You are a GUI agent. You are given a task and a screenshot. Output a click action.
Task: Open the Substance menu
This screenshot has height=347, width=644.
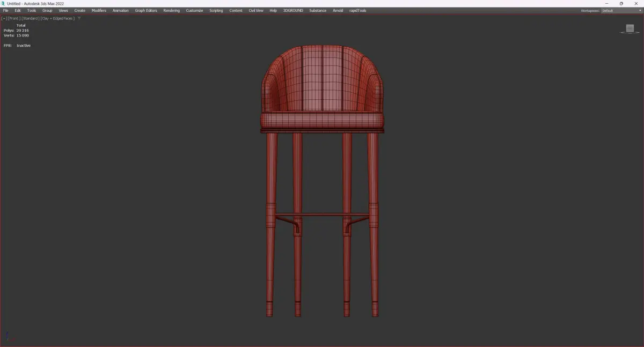318,10
